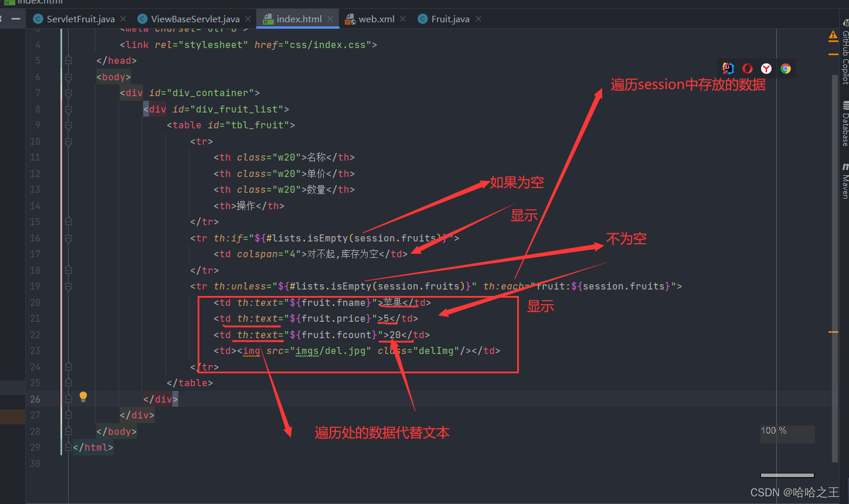
Task: Click the intention lightbulb beside line 26
Action: coord(83,397)
